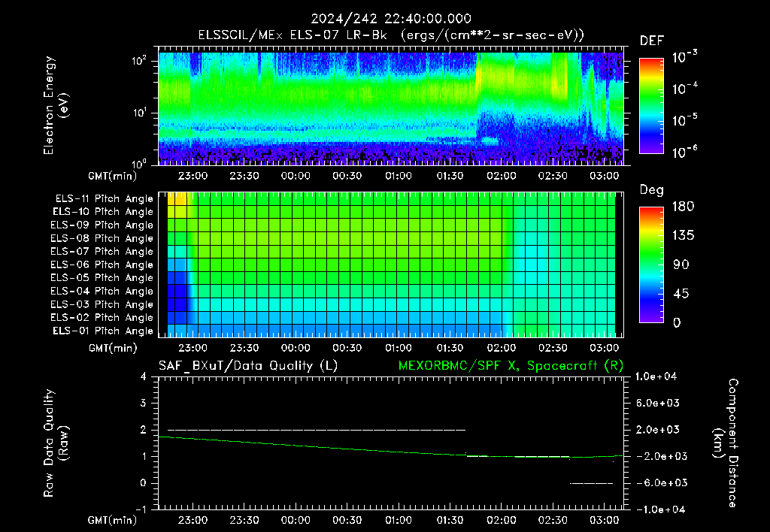Click 00:30 tick label under bottom panel
The image size is (770, 532).
[x=347, y=520]
